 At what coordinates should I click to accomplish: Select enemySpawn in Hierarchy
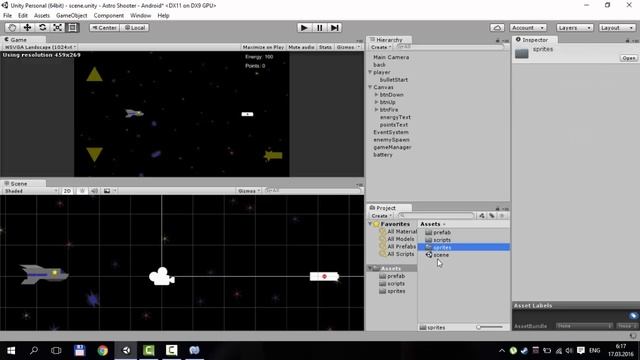pyautogui.click(x=391, y=140)
